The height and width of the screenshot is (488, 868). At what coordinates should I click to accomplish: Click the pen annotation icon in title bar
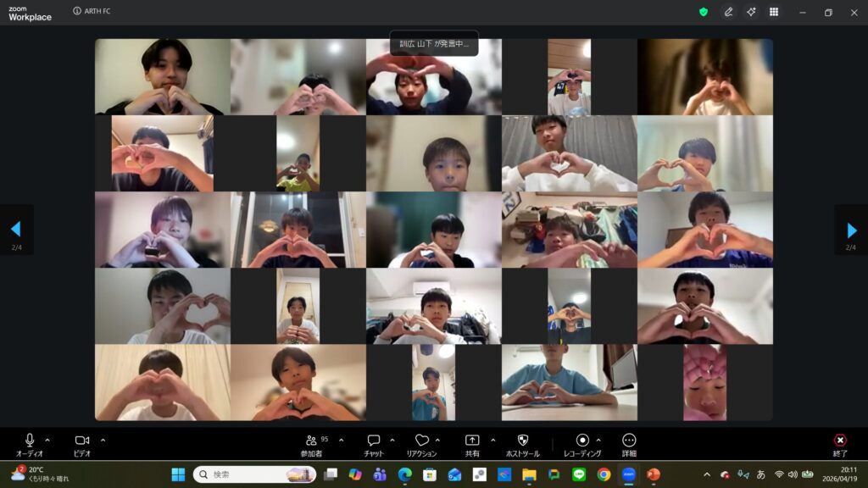click(728, 12)
